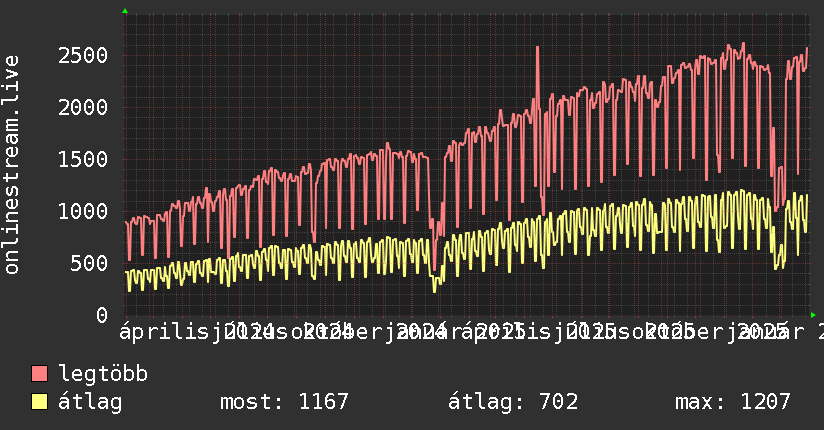
Task: Click the green arrow at y-axis top
Action: click(x=125, y=11)
